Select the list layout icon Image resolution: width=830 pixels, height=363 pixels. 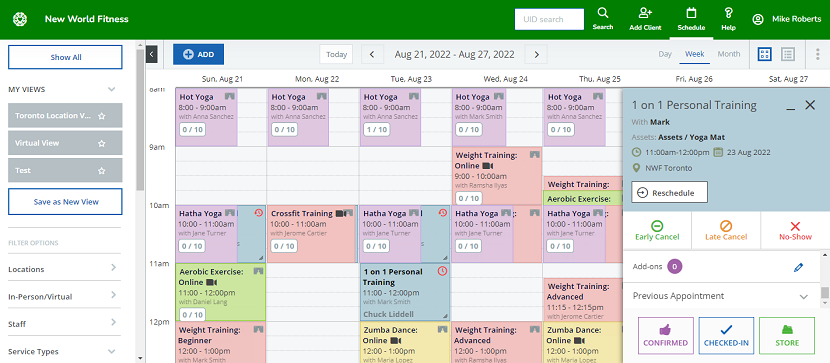[x=788, y=54]
